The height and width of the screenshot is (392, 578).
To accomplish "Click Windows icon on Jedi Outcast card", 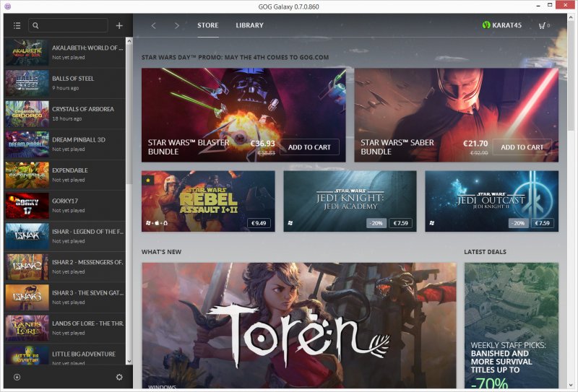I will (x=431, y=223).
